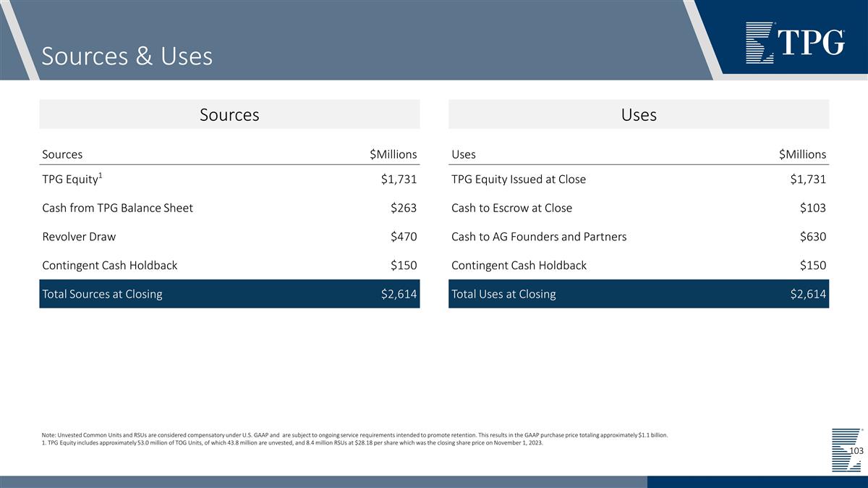Viewport: 868px width, 488px height.
Task: Click the footnote starting with Note: Unvested
Action: pyautogui.click(x=354, y=435)
